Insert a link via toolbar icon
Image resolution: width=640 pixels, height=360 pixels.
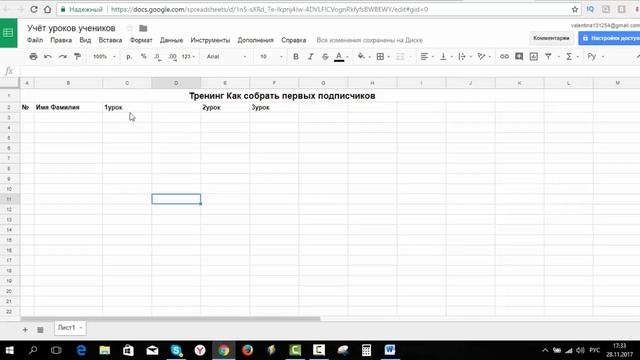pos(504,57)
